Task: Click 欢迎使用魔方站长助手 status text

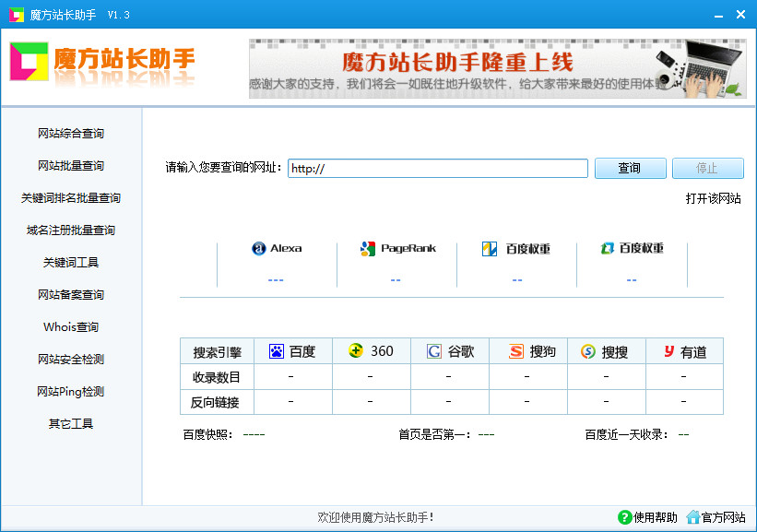Action: (x=375, y=517)
